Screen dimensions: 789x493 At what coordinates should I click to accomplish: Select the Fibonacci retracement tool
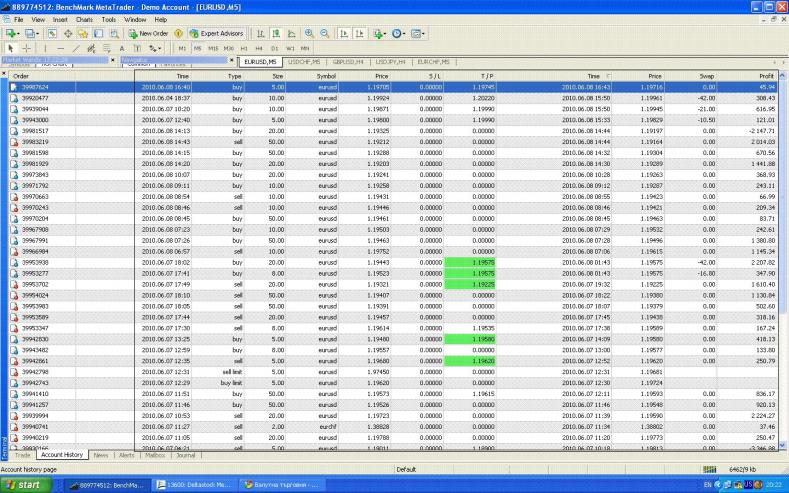pyautogui.click(x=107, y=48)
